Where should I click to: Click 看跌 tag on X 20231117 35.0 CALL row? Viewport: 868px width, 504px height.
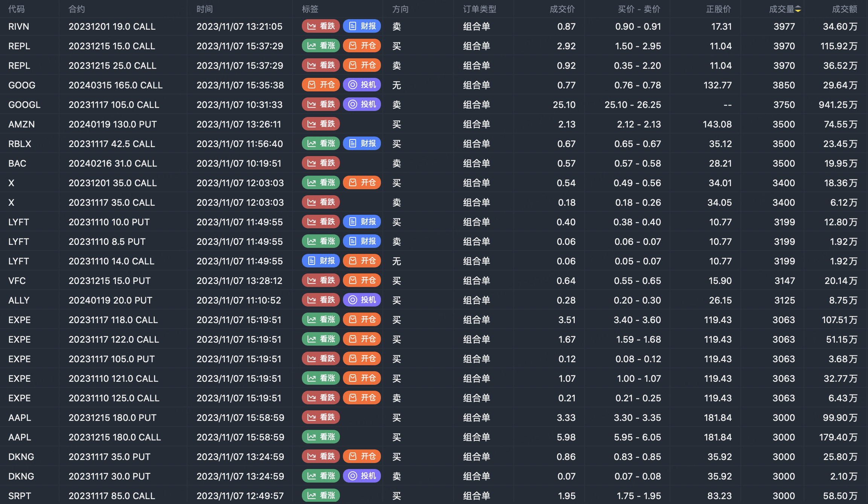(321, 202)
